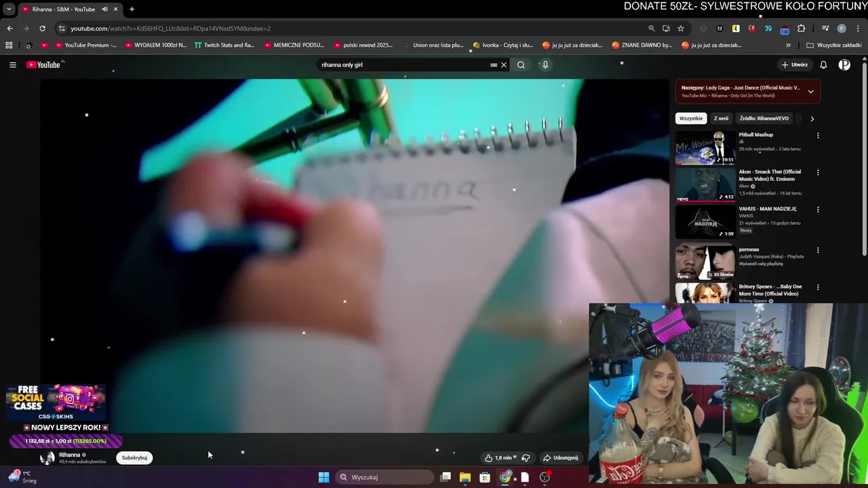Open the Wszystkie zakładki folder
The width and height of the screenshot is (868, 488).
point(834,45)
